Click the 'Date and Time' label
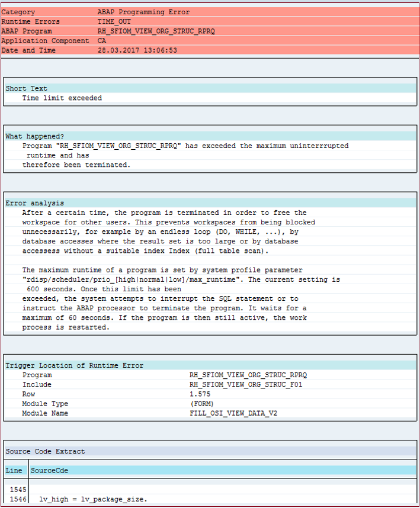 coord(28,50)
